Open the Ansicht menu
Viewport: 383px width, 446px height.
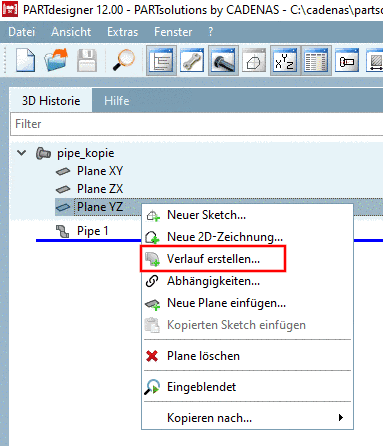[x=71, y=32]
